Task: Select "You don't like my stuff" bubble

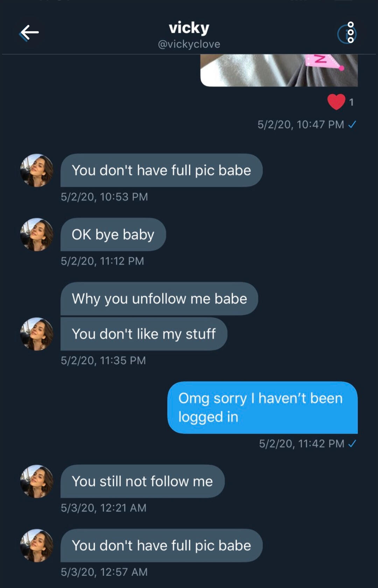Action: pos(143,334)
